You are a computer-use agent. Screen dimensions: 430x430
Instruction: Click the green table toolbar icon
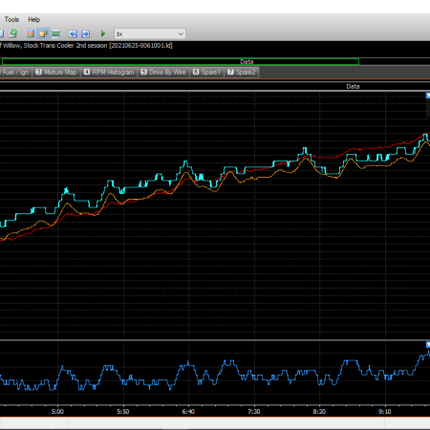(56, 33)
